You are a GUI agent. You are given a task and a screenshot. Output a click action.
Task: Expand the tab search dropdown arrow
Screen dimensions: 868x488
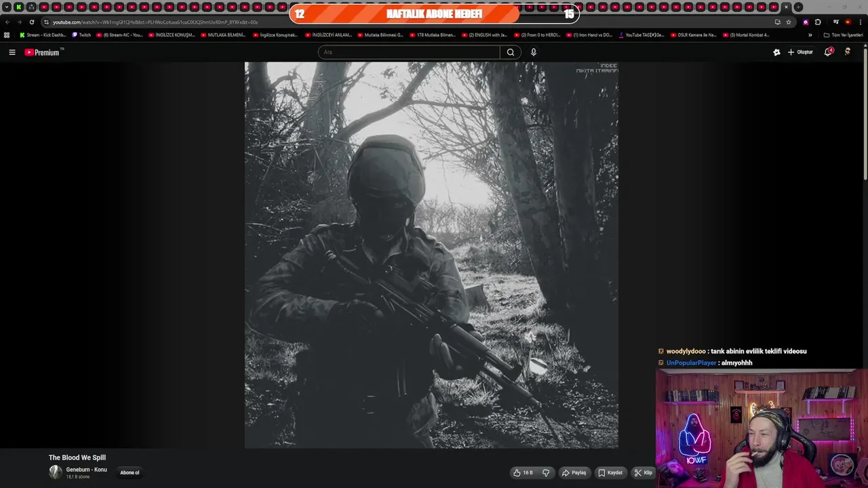(7, 7)
